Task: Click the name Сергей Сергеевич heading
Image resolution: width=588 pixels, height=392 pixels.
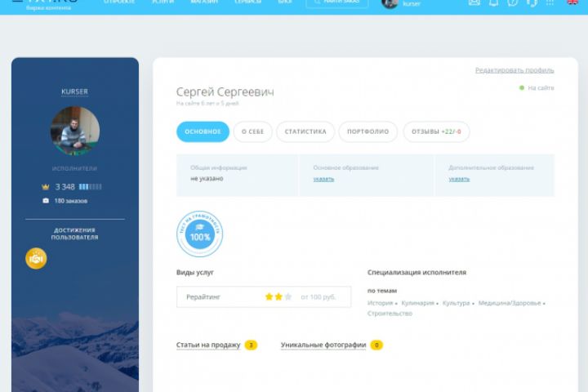Action: pos(225,92)
